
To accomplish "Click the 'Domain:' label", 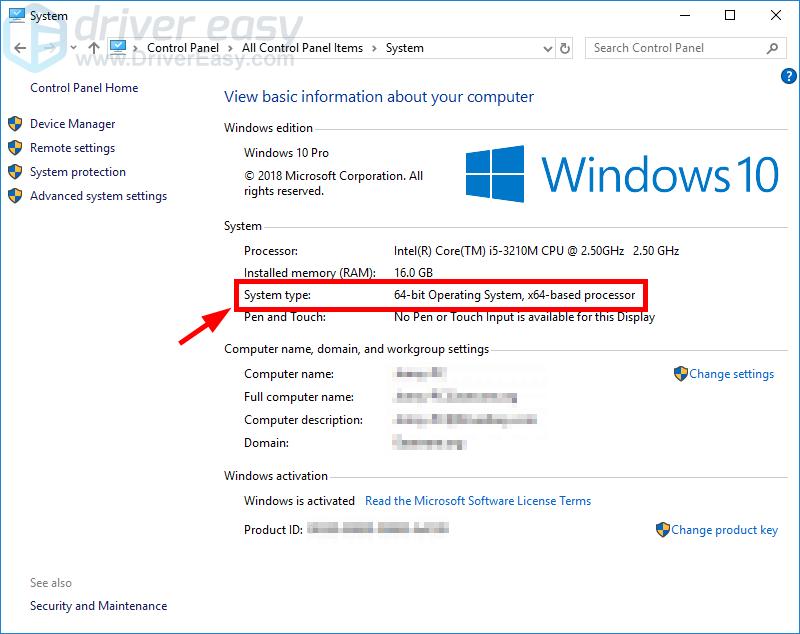I will click(x=266, y=443).
